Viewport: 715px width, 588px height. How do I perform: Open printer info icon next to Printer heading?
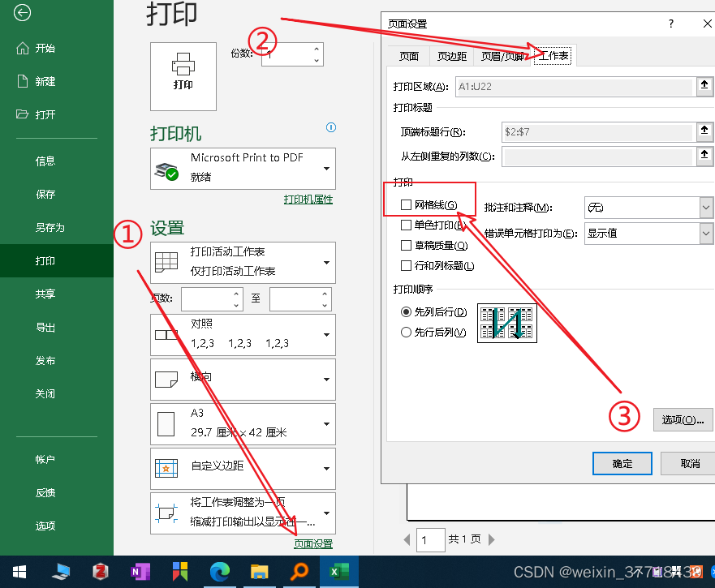coord(331,127)
